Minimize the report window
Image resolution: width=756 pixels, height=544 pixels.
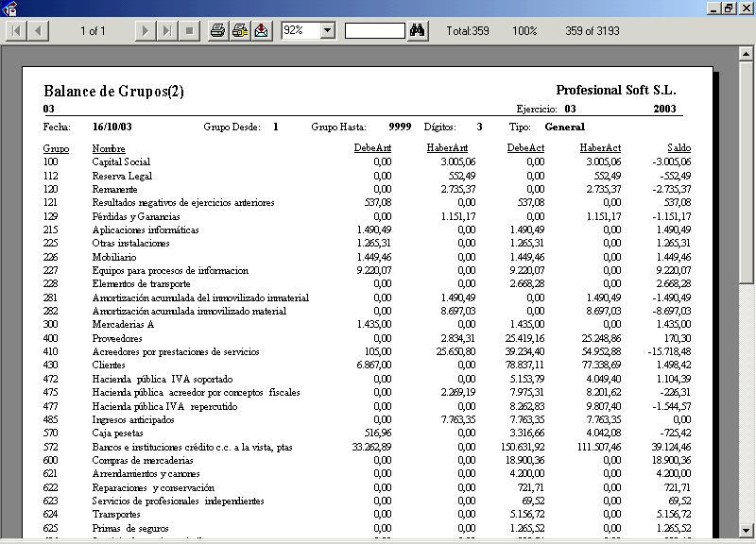(713, 8)
